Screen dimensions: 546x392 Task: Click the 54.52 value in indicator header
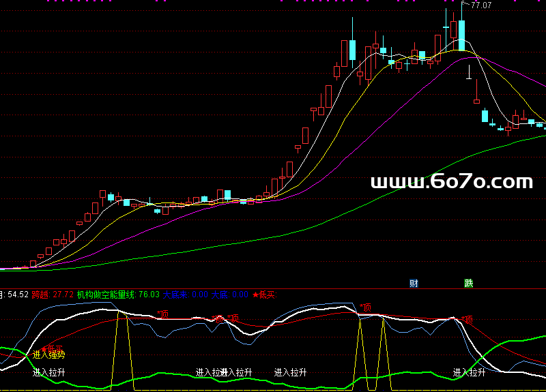click(x=17, y=295)
